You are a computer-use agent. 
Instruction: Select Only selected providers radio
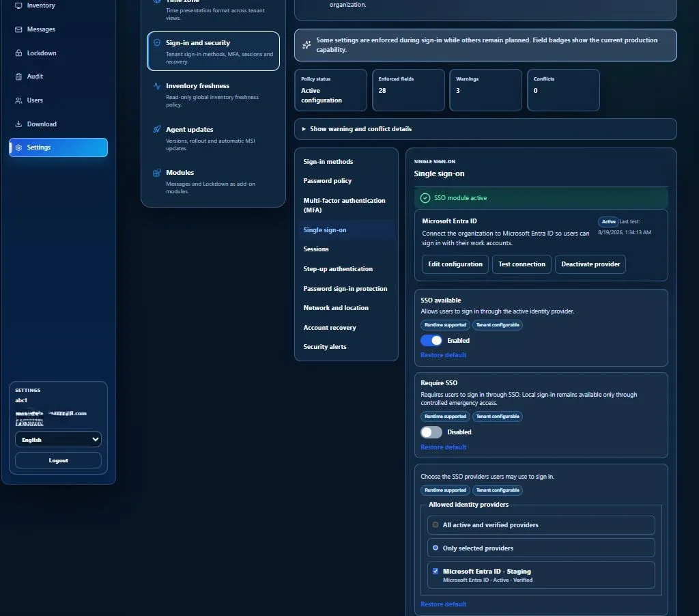(x=436, y=548)
